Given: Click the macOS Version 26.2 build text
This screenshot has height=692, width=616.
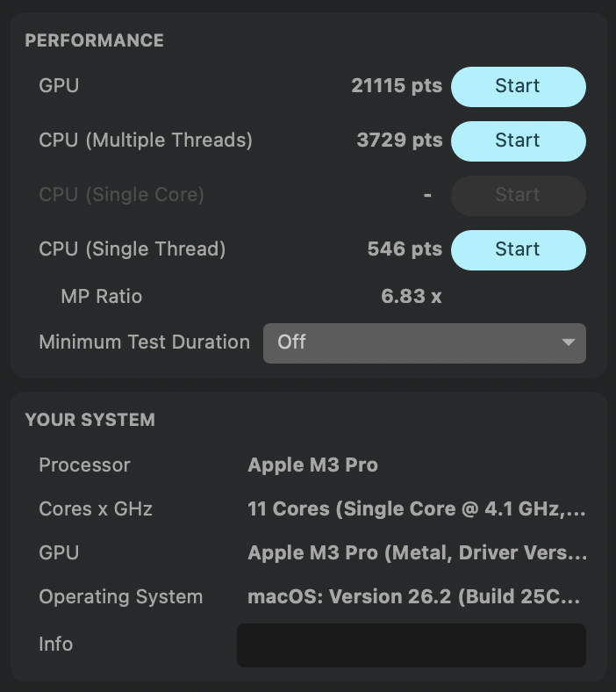Looking at the screenshot, I should click(x=414, y=597).
